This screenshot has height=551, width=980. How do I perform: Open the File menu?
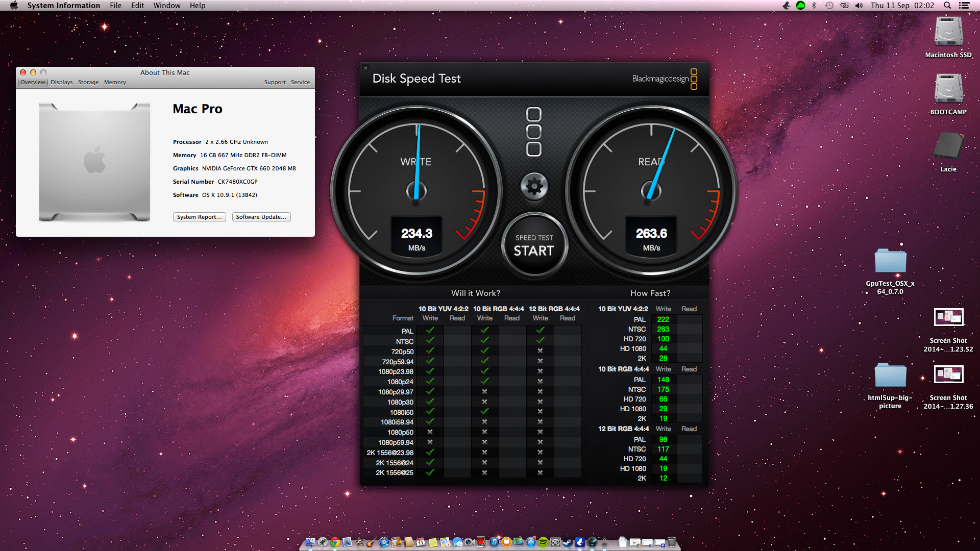click(x=116, y=5)
